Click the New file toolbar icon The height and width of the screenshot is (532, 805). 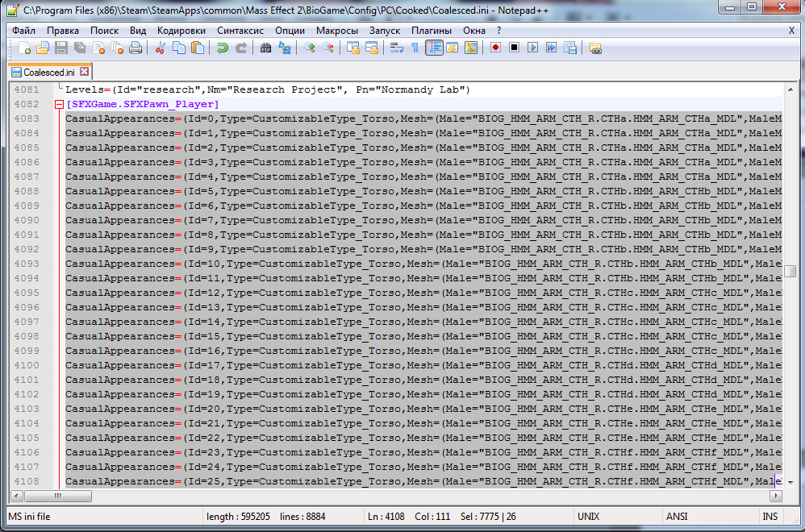click(x=23, y=48)
